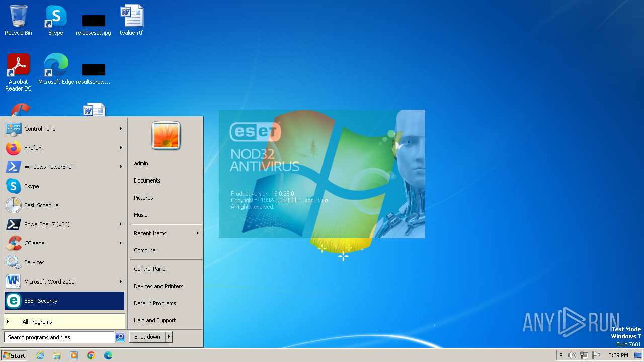Expand the PowerShell 7 (x86) jump list arrow
Viewport: 644px width, 362px height.
click(121, 224)
